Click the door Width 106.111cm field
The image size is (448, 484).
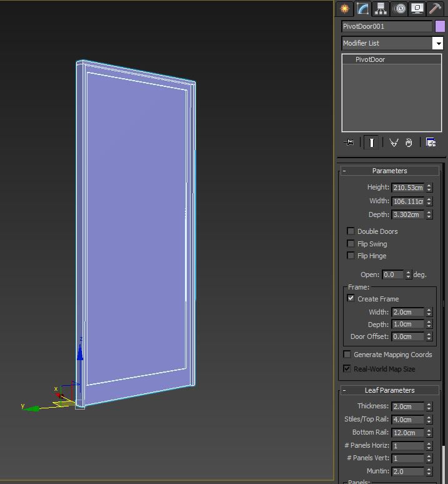click(407, 201)
